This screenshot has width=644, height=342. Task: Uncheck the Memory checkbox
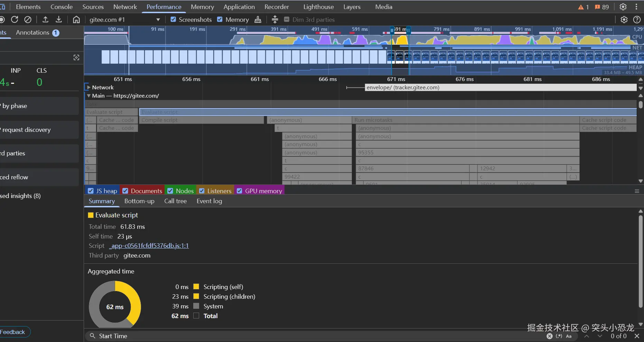[x=220, y=20]
